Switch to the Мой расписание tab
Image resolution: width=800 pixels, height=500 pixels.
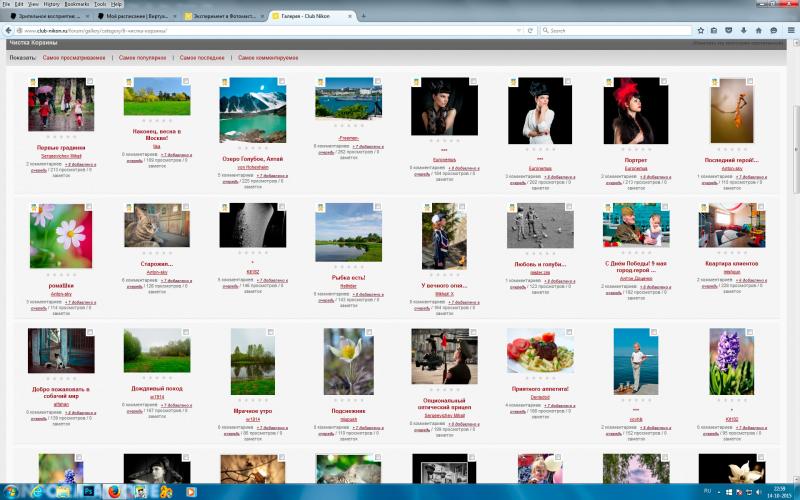[137, 16]
